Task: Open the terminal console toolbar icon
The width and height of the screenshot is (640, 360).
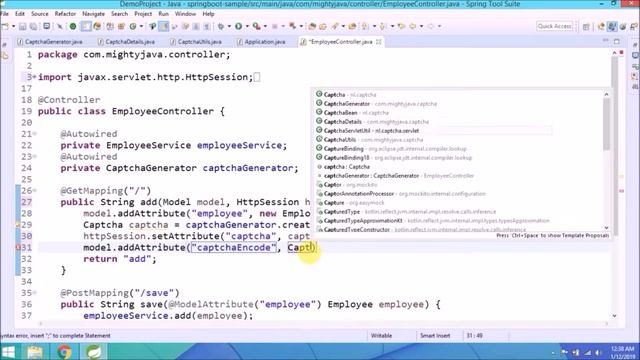Action: click(47, 26)
